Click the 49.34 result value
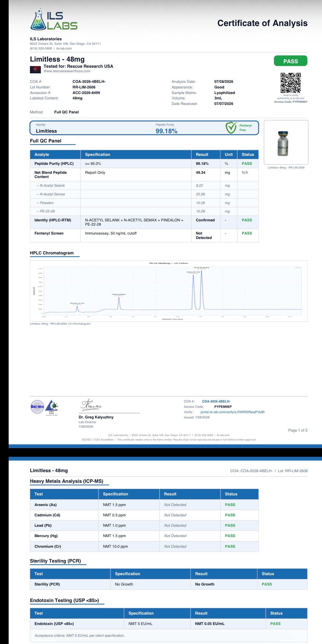 201,173
